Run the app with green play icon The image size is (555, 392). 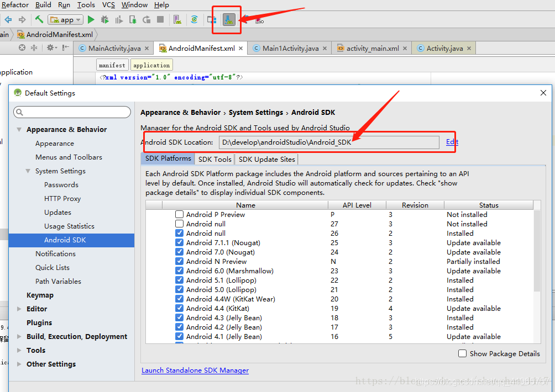pyautogui.click(x=91, y=20)
